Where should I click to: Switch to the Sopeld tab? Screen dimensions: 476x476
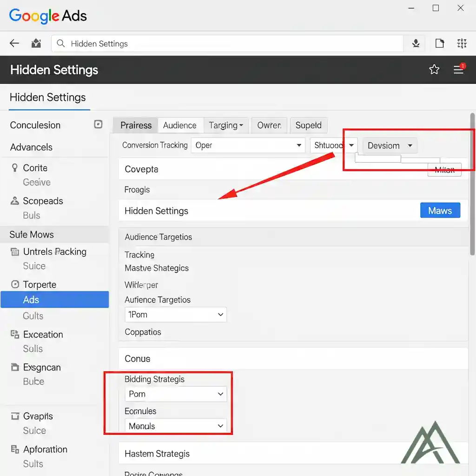click(x=309, y=125)
